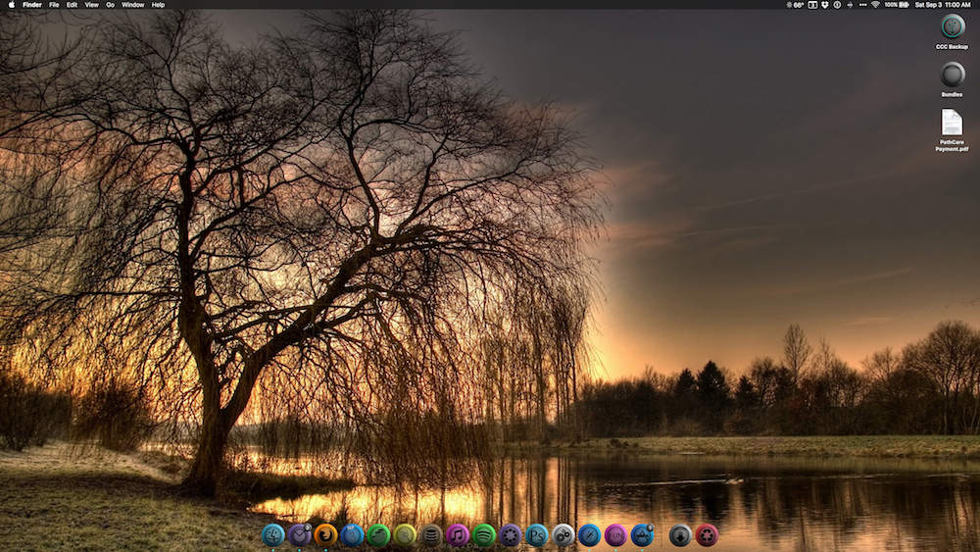
Task: Click the three-dots menu bar icon
Action: coord(863,4)
